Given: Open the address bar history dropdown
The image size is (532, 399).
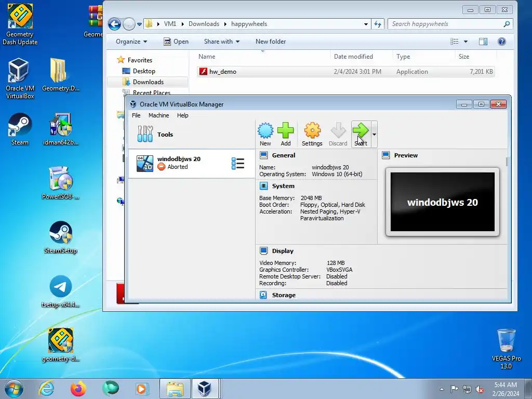Looking at the screenshot, I should (366, 24).
